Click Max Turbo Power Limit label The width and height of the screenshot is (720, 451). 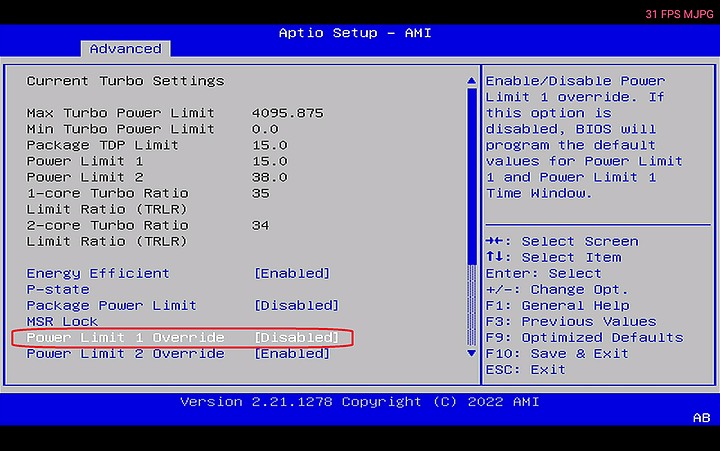click(x=120, y=113)
